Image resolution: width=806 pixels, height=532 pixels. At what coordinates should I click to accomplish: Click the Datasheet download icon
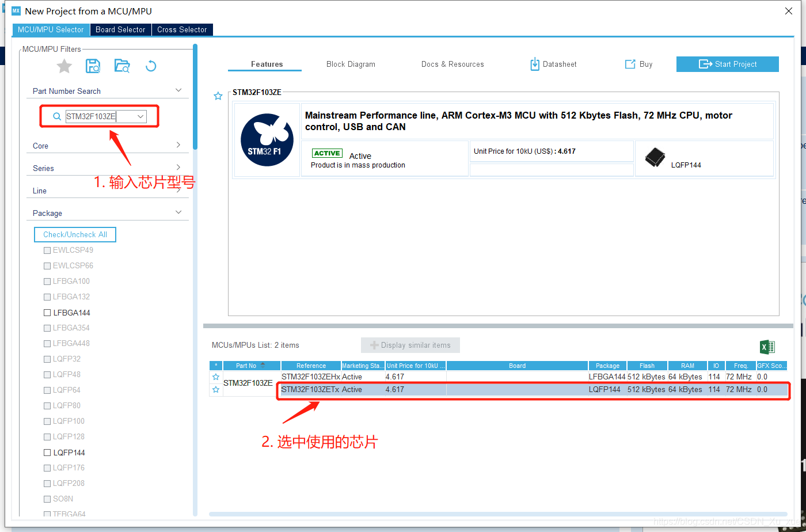coord(535,64)
